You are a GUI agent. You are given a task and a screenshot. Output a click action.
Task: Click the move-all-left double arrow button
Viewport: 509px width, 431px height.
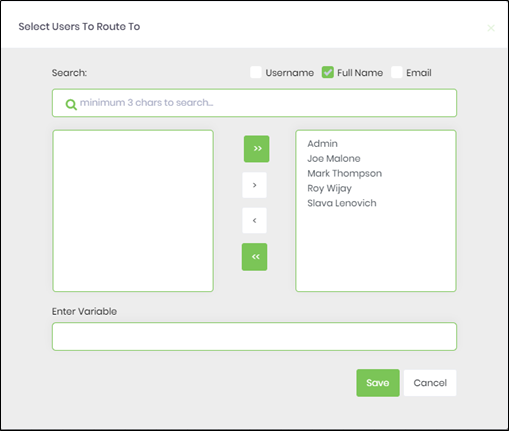254,257
